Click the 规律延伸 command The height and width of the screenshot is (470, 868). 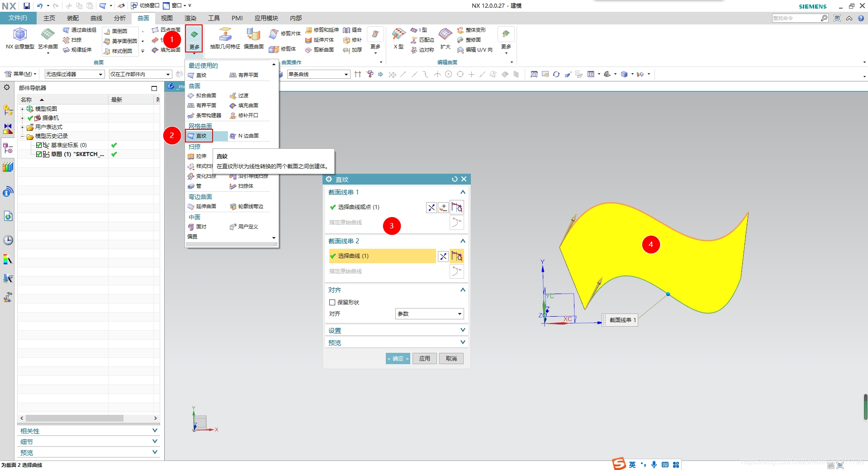click(x=77, y=50)
